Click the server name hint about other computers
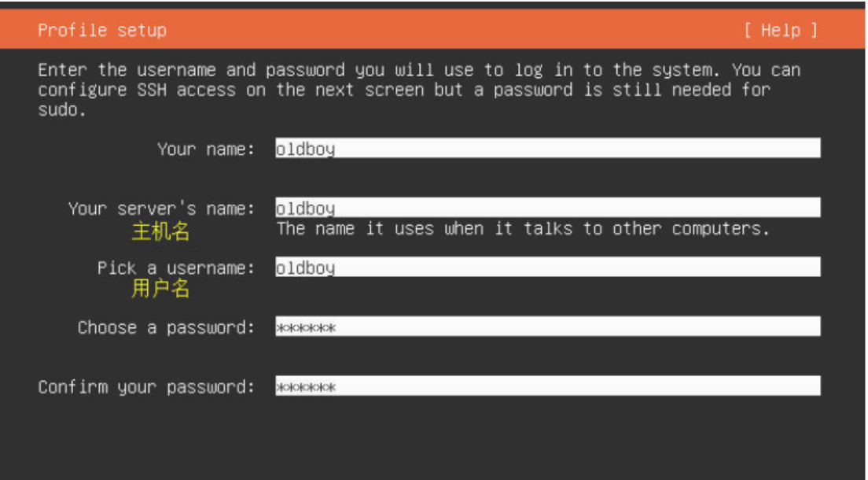This screenshot has height=480, width=868. coord(523,228)
